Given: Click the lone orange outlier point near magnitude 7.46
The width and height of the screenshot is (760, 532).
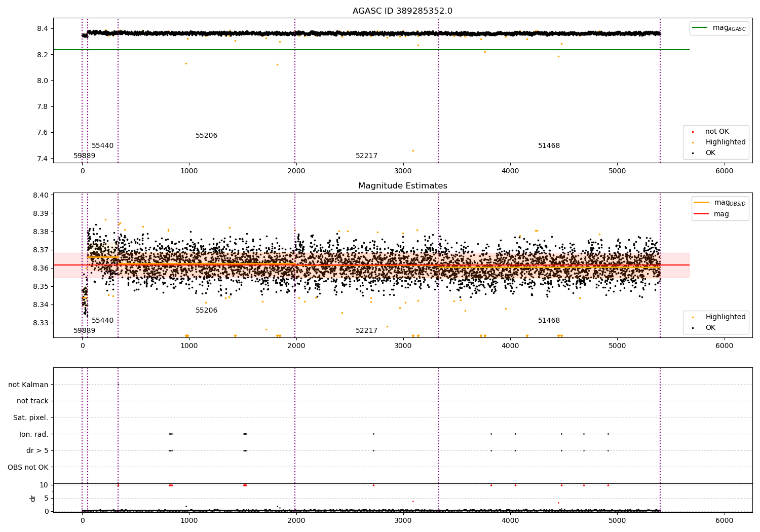Looking at the screenshot, I should tap(413, 150).
